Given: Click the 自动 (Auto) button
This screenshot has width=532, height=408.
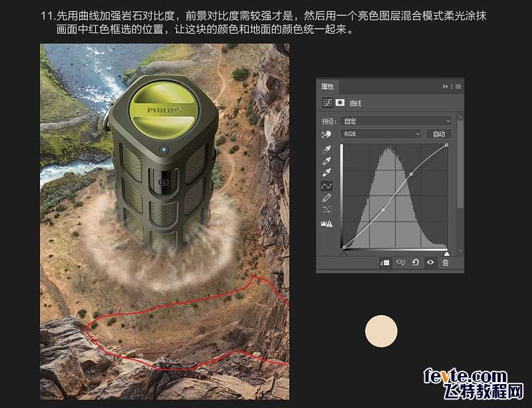Looking at the screenshot, I should click(x=439, y=134).
